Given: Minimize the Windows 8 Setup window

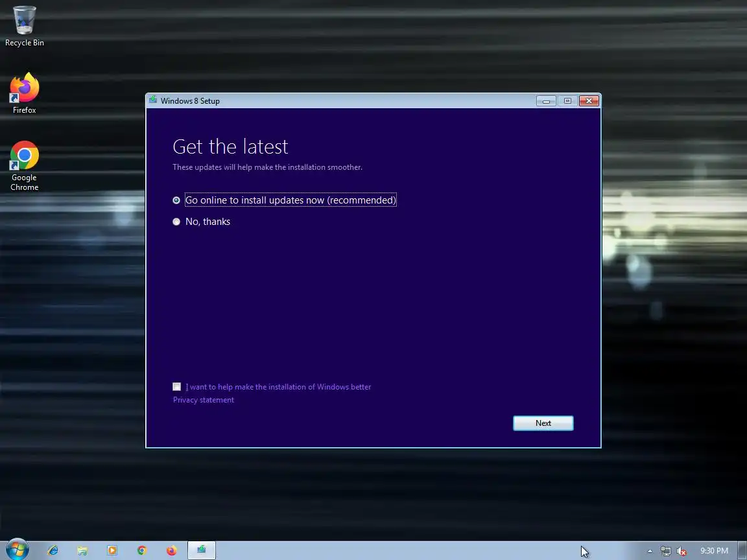Looking at the screenshot, I should 546,101.
